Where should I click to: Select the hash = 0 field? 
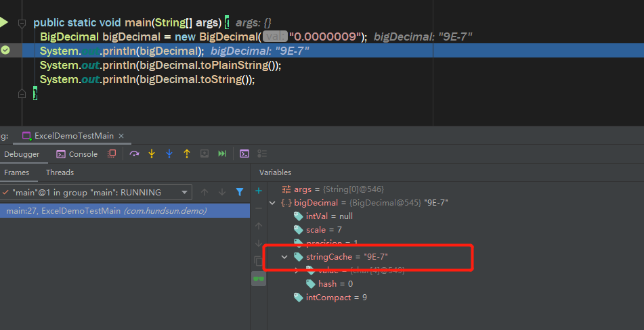click(329, 283)
